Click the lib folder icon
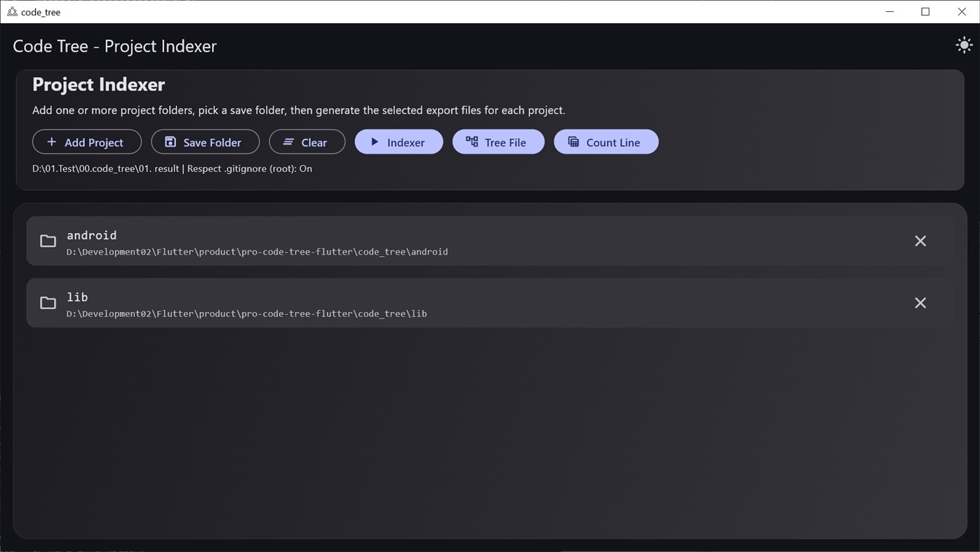Viewport: 980px width, 552px height. (48, 302)
